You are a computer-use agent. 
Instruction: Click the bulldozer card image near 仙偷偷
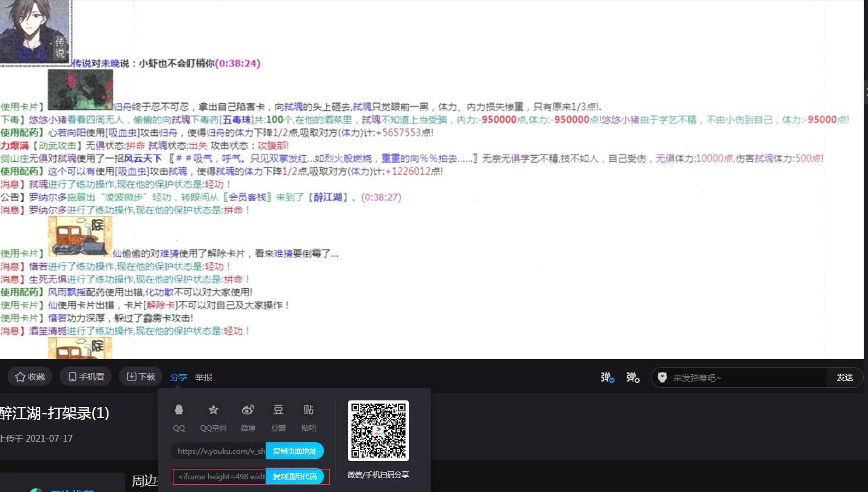80,237
